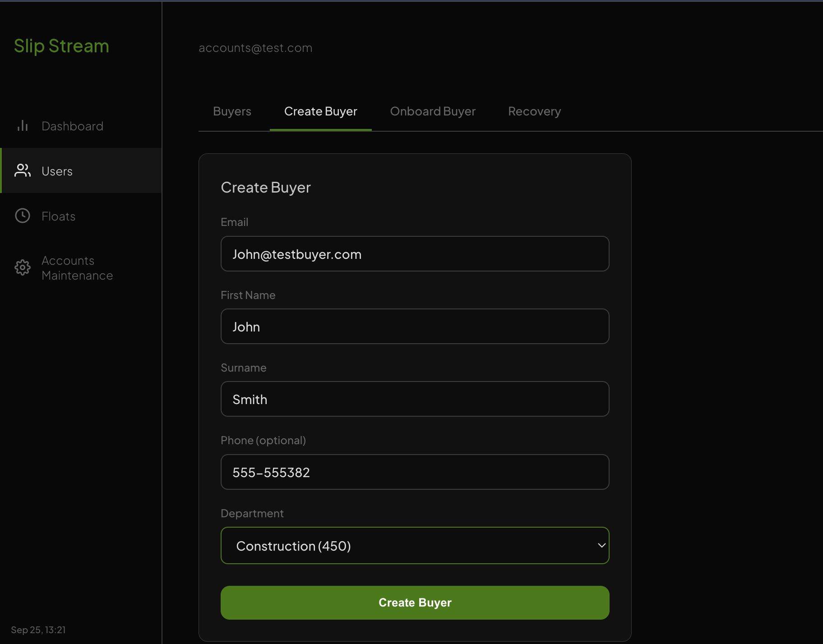The width and height of the screenshot is (823, 644).
Task: Click the Accounts Maintenance gear icon
Action: point(23,267)
